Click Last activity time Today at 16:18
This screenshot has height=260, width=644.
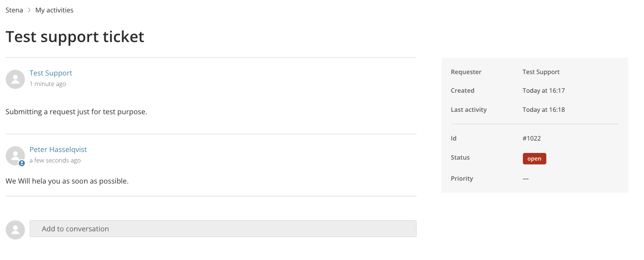(x=543, y=109)
